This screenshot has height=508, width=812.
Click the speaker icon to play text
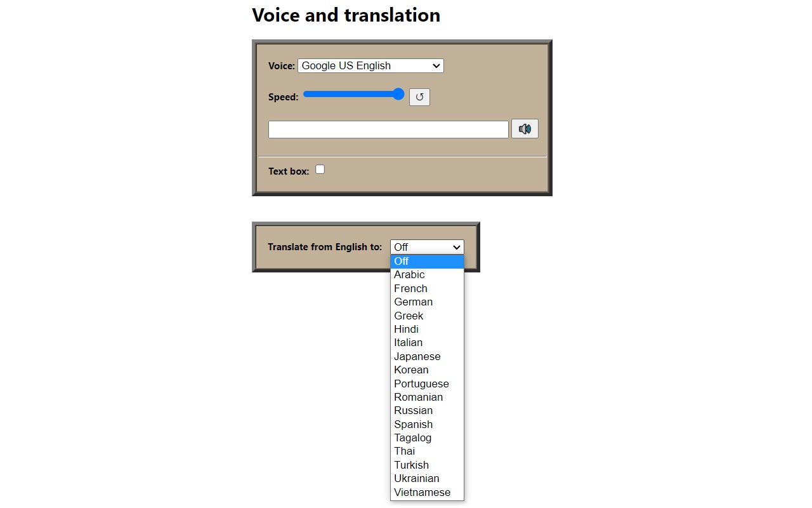525,129
